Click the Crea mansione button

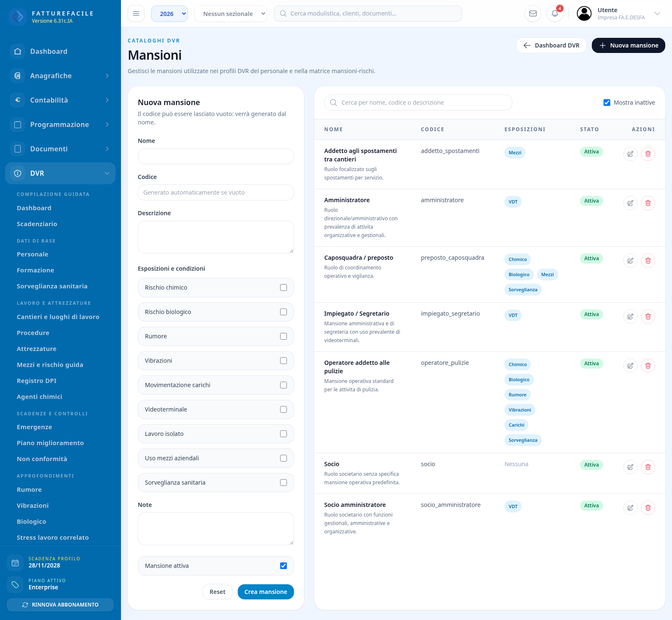tap(266, 592)
